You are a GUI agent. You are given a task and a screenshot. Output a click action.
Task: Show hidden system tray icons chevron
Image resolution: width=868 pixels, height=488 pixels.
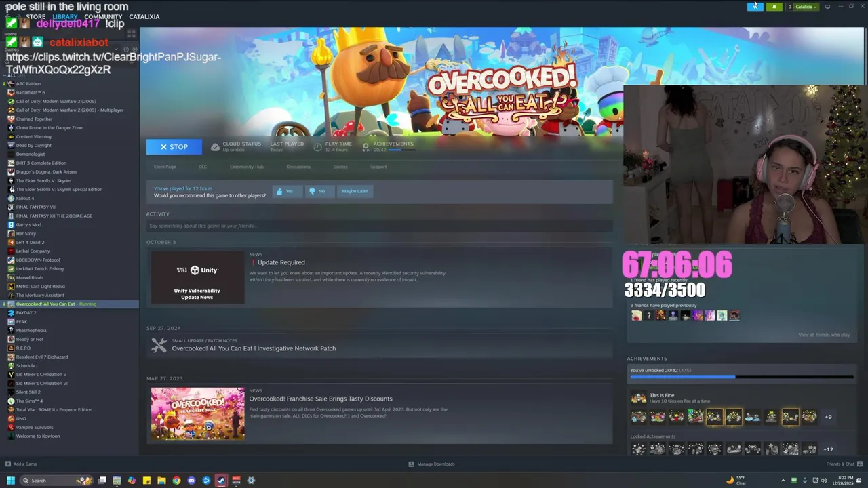783,481
